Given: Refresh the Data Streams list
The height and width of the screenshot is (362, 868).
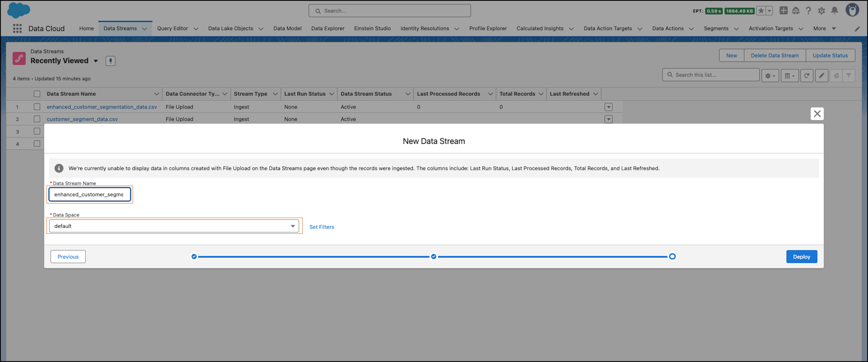Looking at the screenshot, I should [x=807, y=76].
